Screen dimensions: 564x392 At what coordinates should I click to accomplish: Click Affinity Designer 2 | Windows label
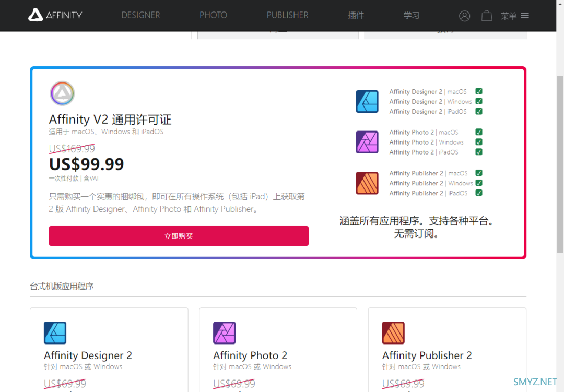(x=430, y=102)
